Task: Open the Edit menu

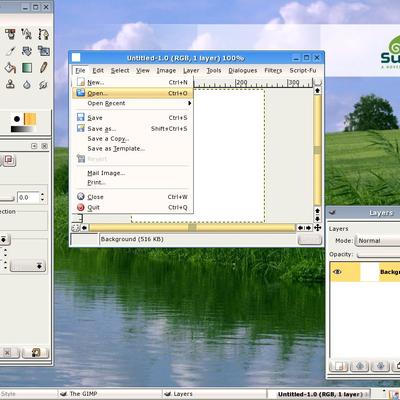Action: [98, 70]
